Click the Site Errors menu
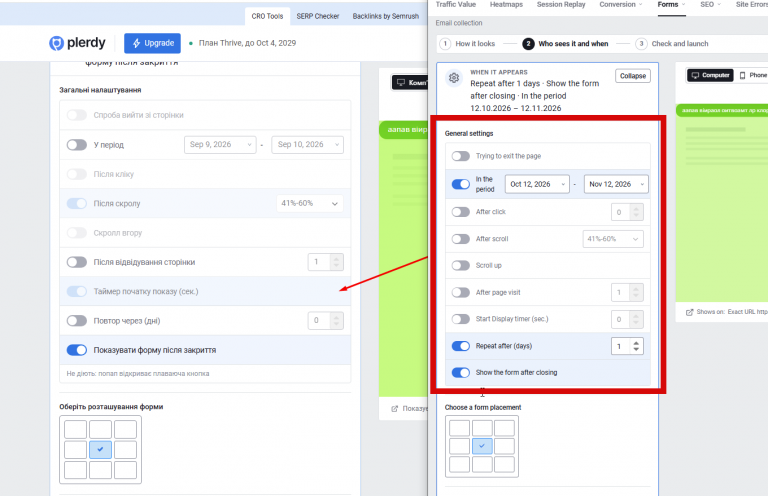 (751, 4)
